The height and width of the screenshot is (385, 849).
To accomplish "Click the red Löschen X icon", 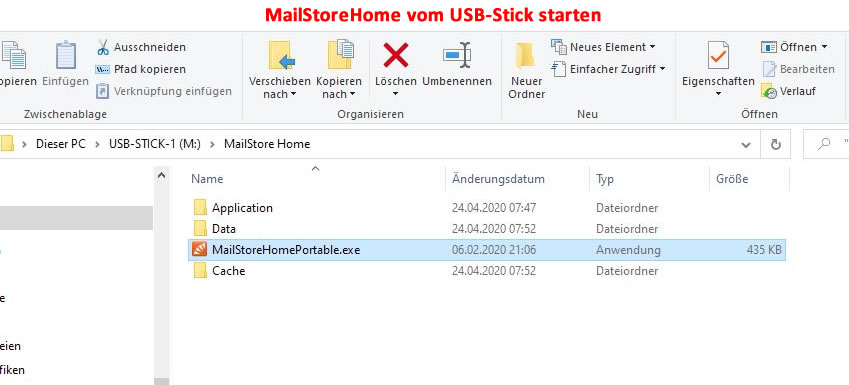I will 396,55.
